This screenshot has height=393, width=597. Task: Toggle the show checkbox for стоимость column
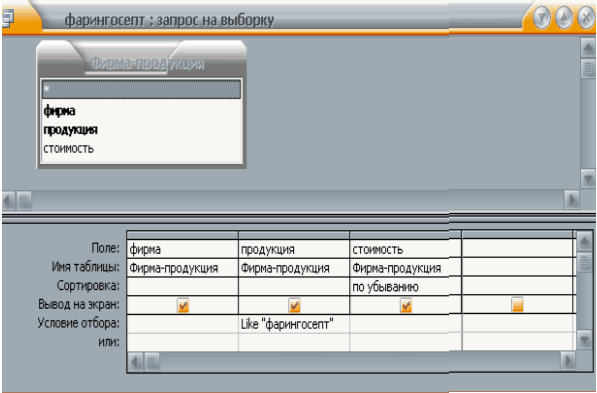[406, 305]
